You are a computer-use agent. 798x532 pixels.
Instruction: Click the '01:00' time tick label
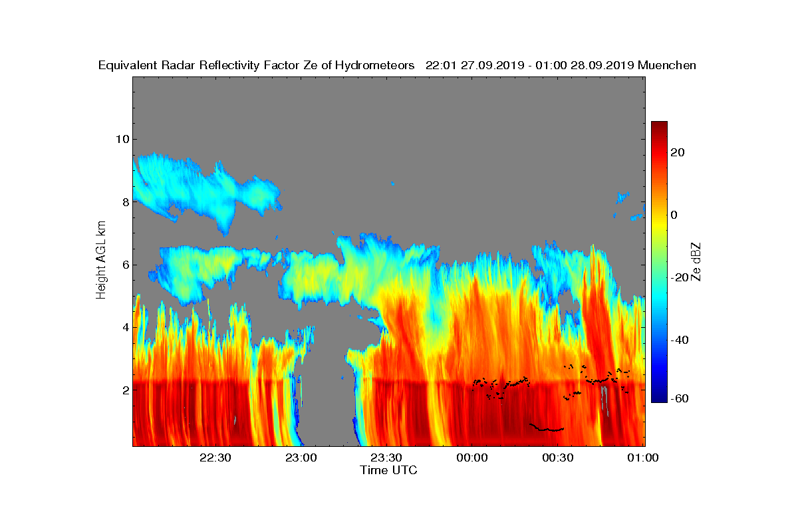(643, 458)
